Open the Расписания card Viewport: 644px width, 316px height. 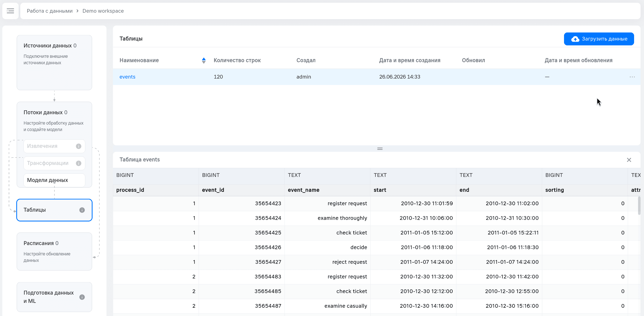point(54,251)
